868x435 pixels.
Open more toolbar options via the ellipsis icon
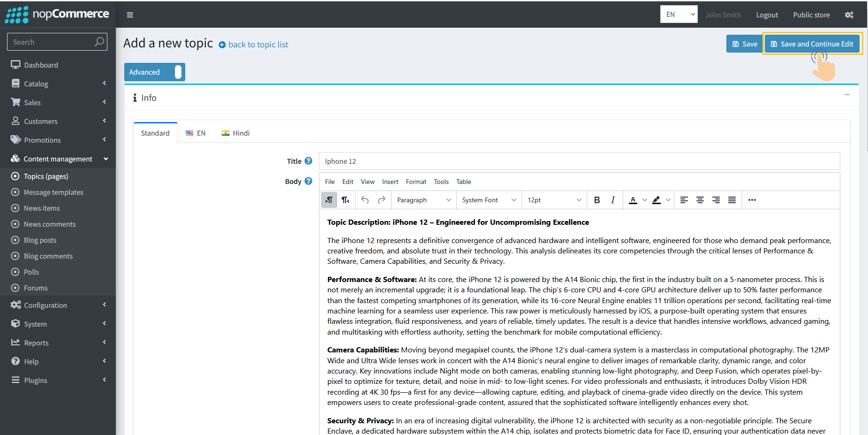[752, 199]
